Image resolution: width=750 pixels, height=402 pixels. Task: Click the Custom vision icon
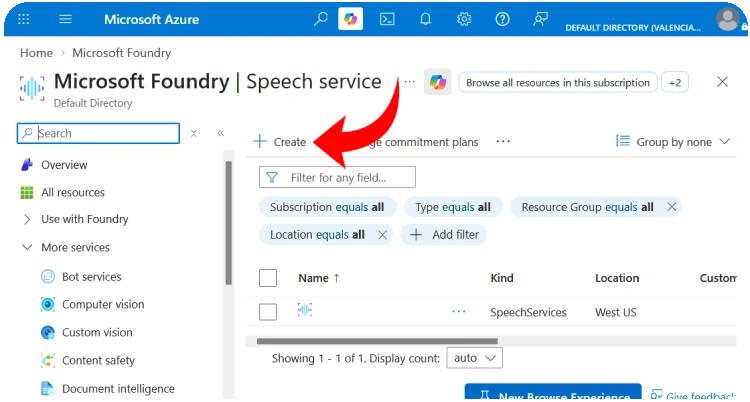tap(48, 332)
